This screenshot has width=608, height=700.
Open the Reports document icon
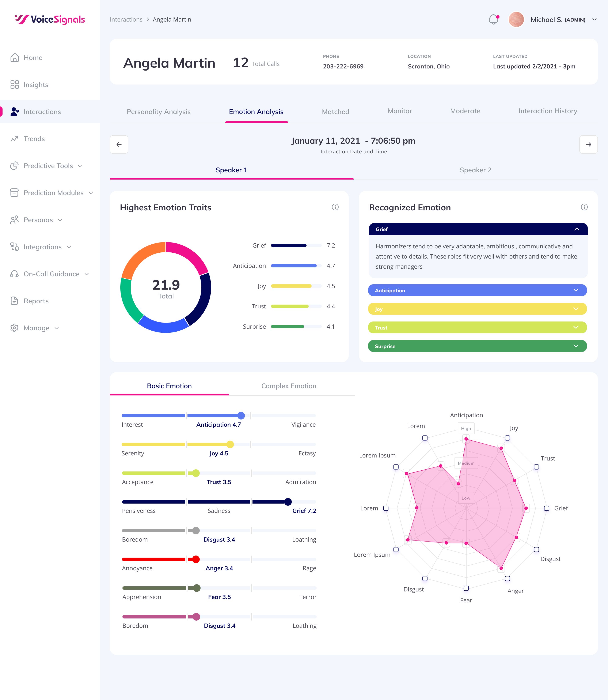pos(15,301)
